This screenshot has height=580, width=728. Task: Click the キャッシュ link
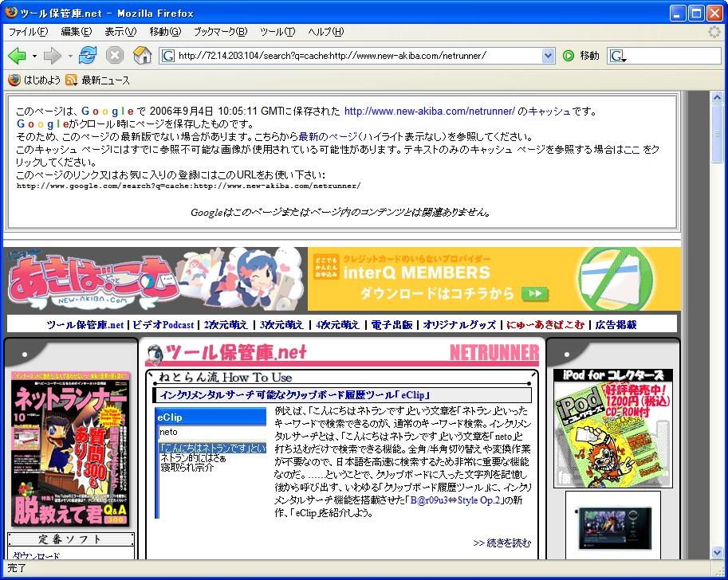(x=549, y=112)
